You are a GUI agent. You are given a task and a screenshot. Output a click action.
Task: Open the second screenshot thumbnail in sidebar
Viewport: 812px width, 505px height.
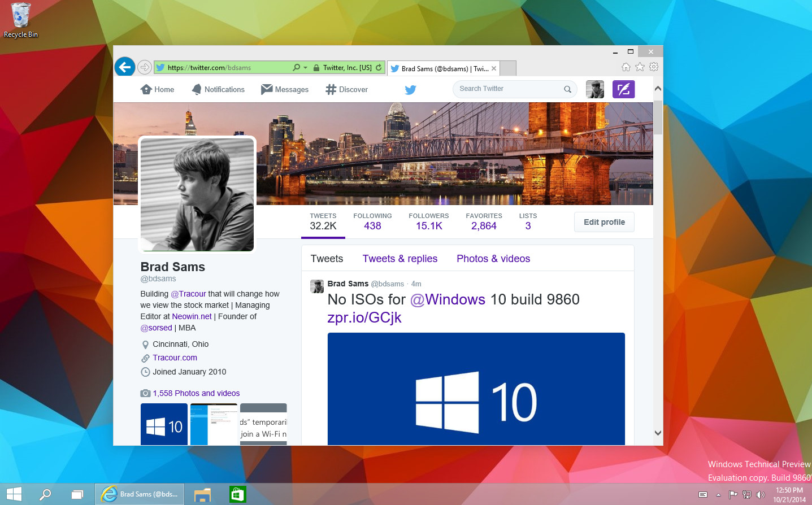pos(214,424)
